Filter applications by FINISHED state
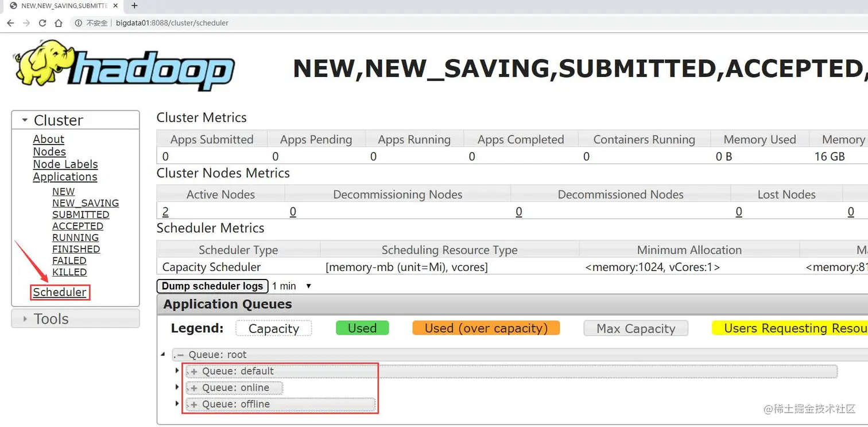868x427 pixels. (x=76, y=249)
